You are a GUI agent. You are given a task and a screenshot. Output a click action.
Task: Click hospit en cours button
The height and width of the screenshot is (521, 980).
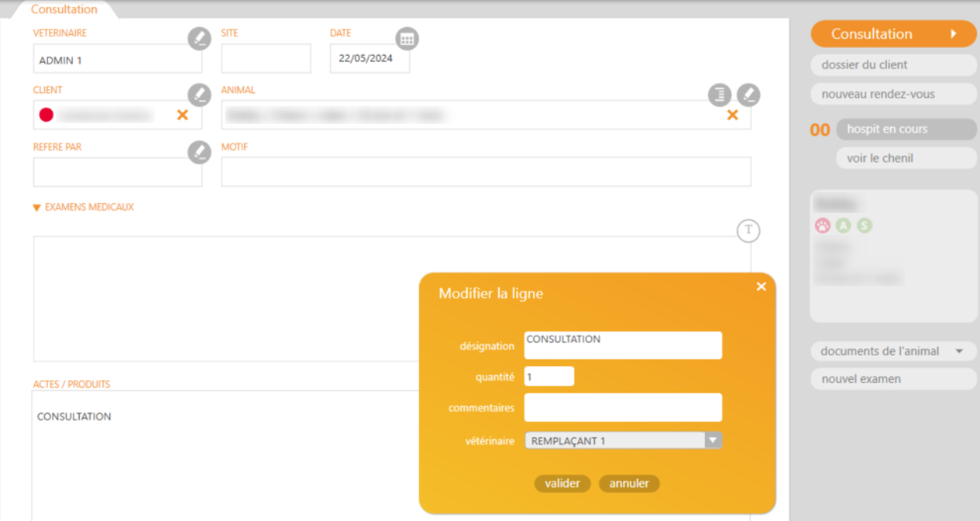coord(906,129)
